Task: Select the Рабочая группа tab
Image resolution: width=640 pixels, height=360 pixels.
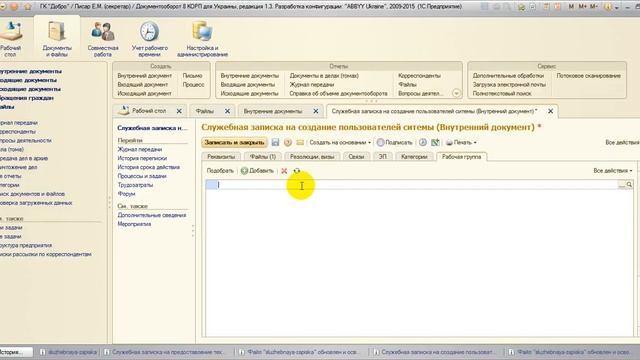Action: (461, 157)
